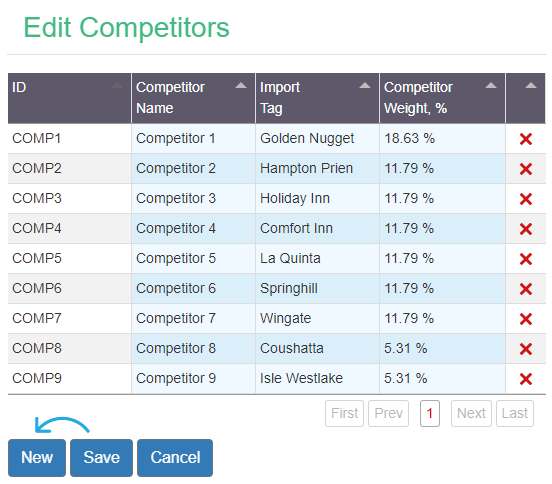Delete the COMP1 Golden Nugget row
The height and width of the screenshot is (484, 552).
(525, 139)
